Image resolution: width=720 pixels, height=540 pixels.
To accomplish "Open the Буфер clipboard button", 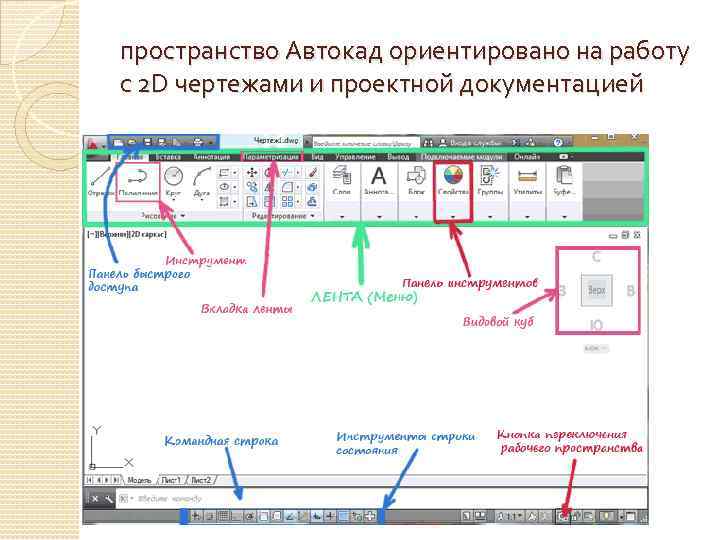I will pos(564,180).
